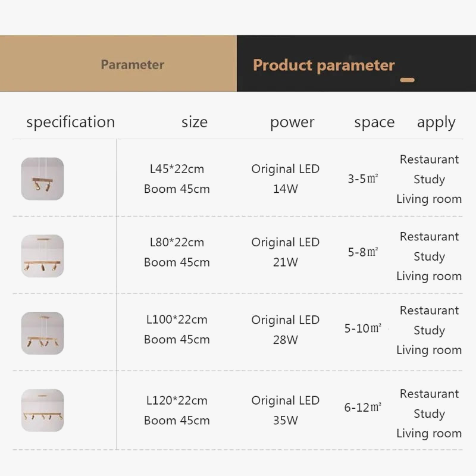Click the space column header

pos(374,122)
